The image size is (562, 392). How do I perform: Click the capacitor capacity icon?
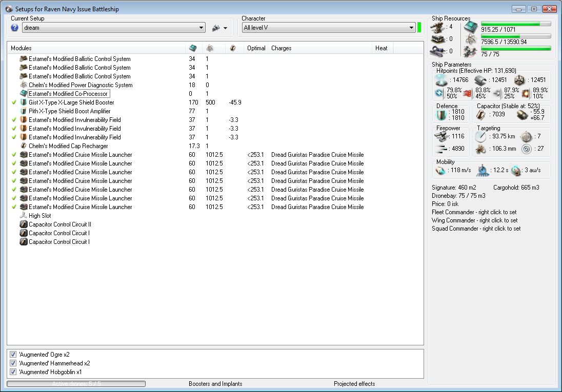[481, 115]
